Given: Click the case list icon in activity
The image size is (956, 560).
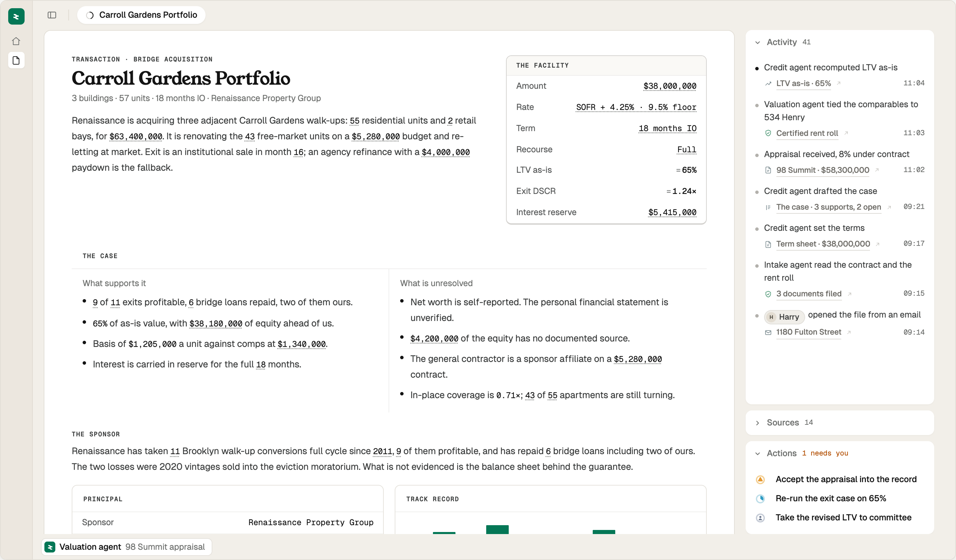Looking at the screenshot, I should tap(768, 207).
